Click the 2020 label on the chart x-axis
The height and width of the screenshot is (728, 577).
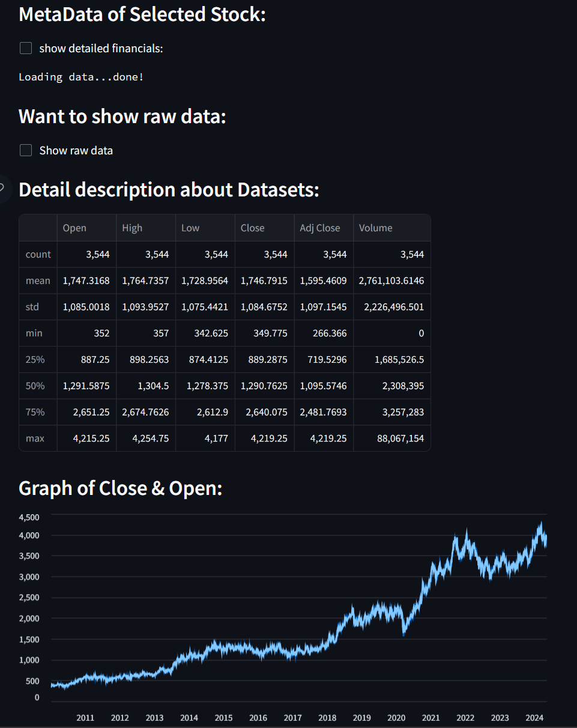pyautogui.click(x=396, y=717)
